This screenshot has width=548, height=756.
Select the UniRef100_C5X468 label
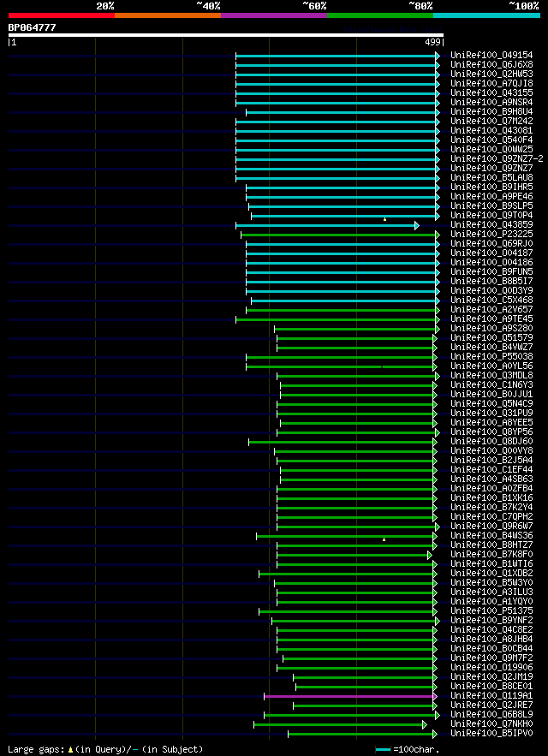click(x=491, y=301)
